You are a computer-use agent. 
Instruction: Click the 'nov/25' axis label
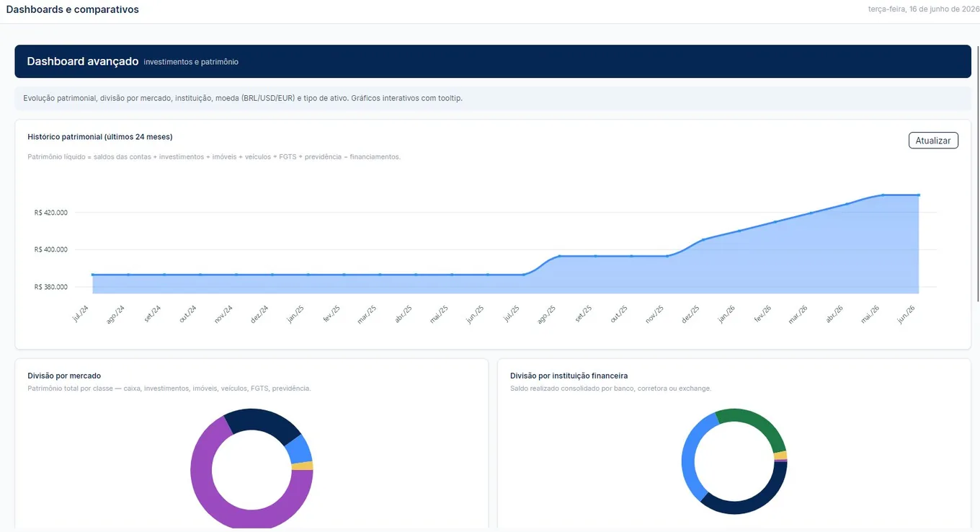pyautogui.click(x=654, y=314)
